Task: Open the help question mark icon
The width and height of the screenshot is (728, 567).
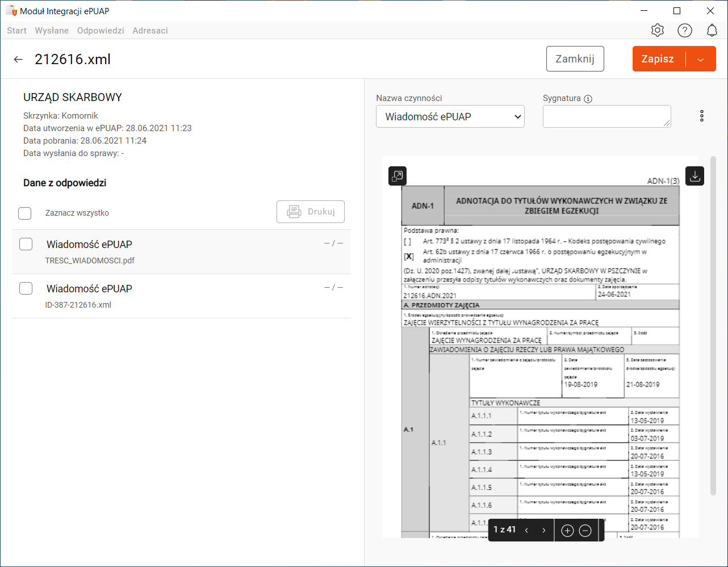Action: 685,31
